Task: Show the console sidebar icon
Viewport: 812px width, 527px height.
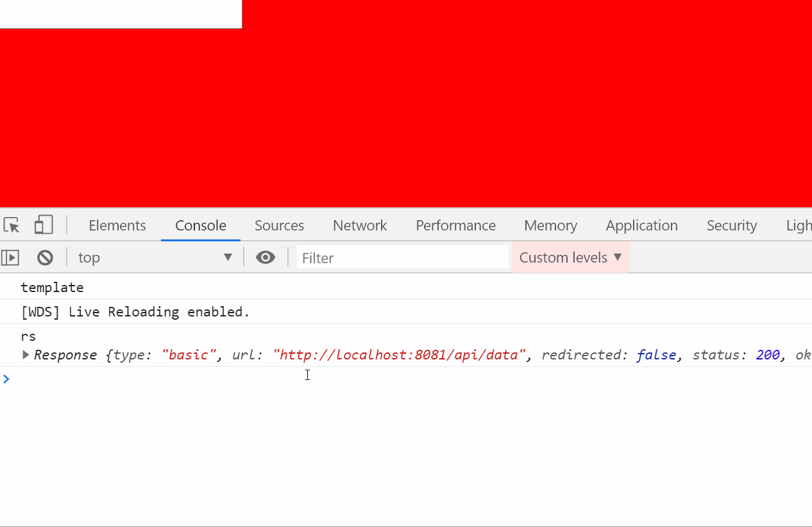Action: coord(10,257)
